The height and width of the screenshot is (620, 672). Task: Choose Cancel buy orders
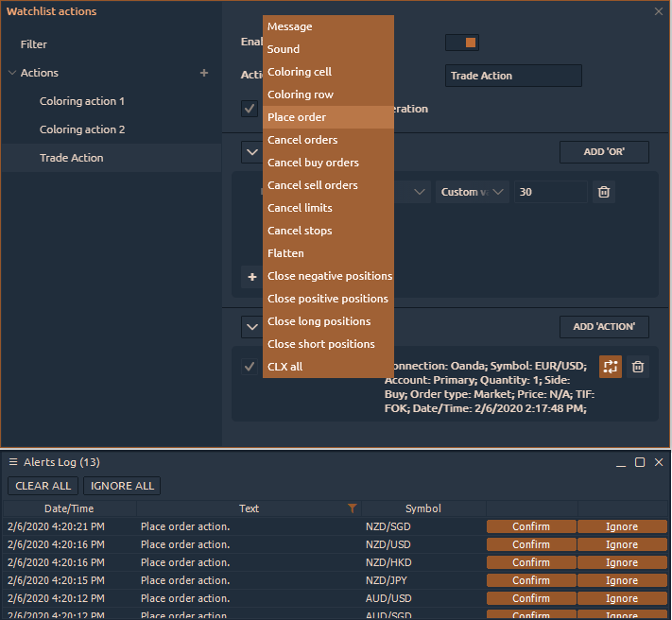click(x=328, y=163)
